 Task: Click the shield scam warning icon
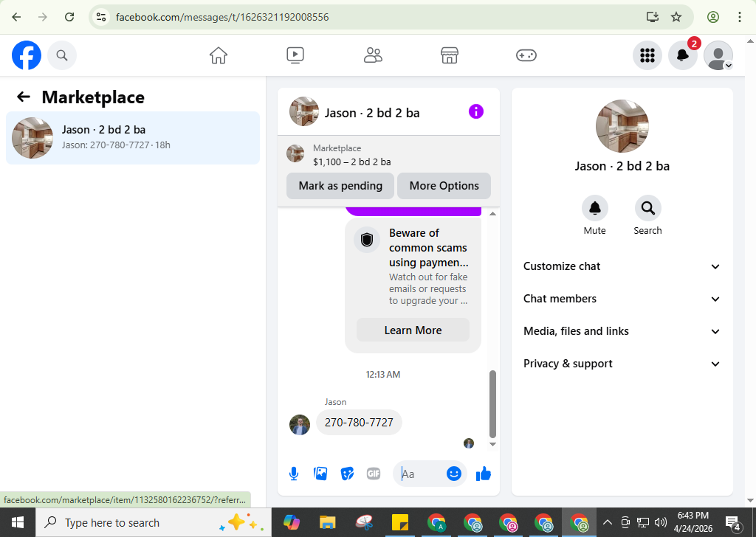[367, 239]
